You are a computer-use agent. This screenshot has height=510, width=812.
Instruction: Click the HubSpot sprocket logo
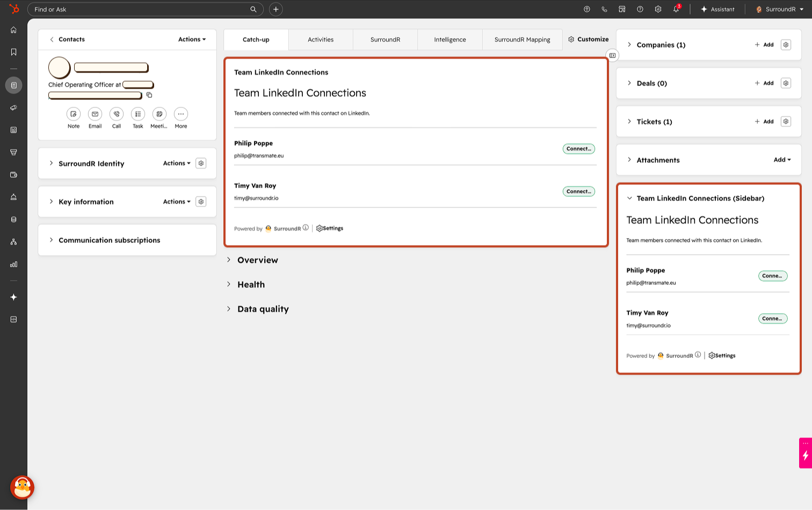(14, 9)
